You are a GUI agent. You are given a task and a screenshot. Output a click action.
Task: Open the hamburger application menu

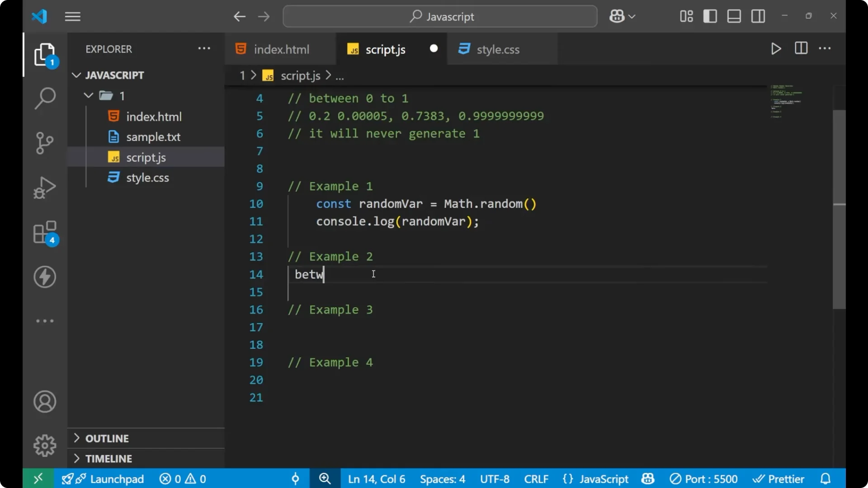tap(72, 16)
